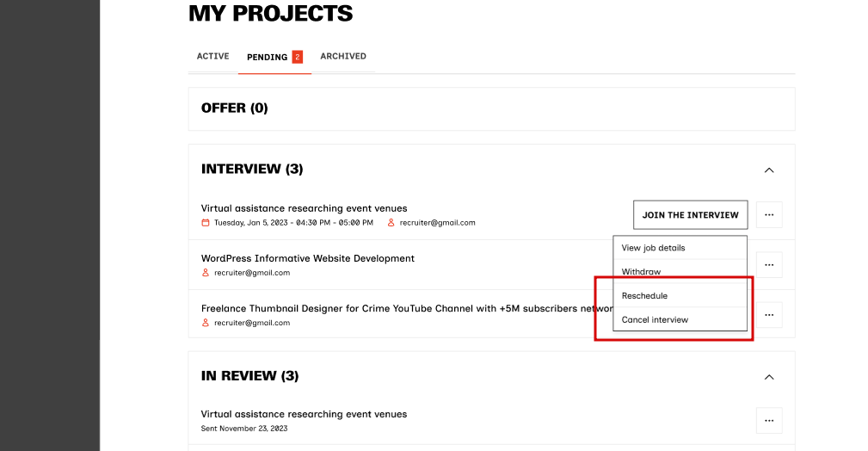
Task: Open the ellipsis menu for the WordPress project
Action: [769, 265]
